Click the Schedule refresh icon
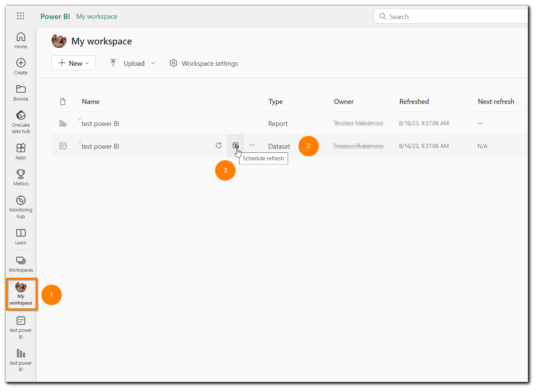The image size is (538, 392). coord(235,145)
